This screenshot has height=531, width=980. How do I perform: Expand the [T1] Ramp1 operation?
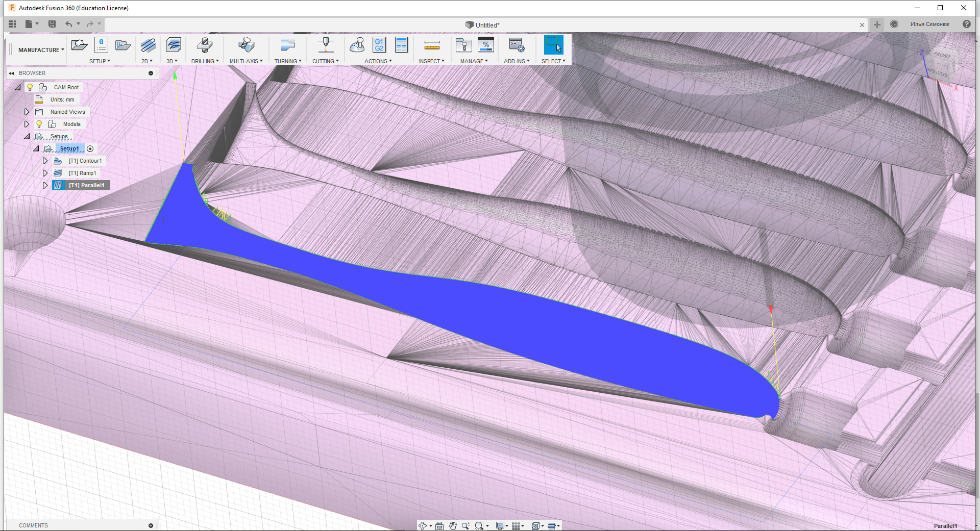[x=45, y=173]
